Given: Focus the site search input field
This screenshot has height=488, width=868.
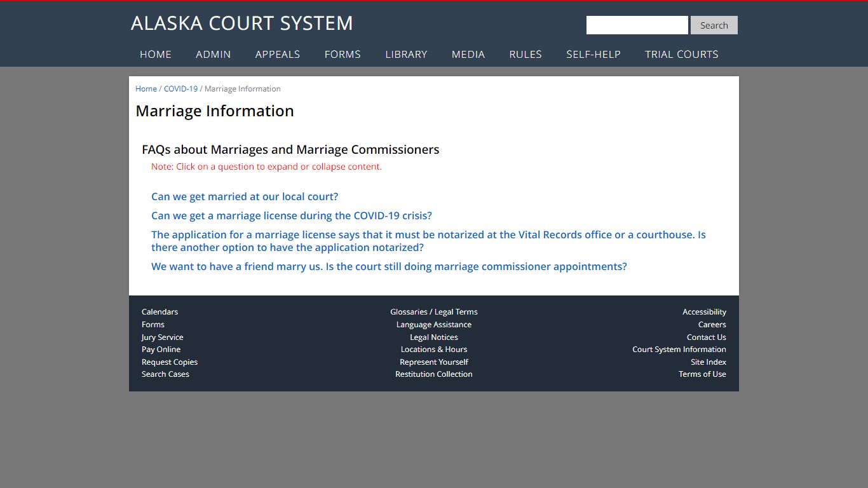Looking at the screenshot, I should 637,25.
